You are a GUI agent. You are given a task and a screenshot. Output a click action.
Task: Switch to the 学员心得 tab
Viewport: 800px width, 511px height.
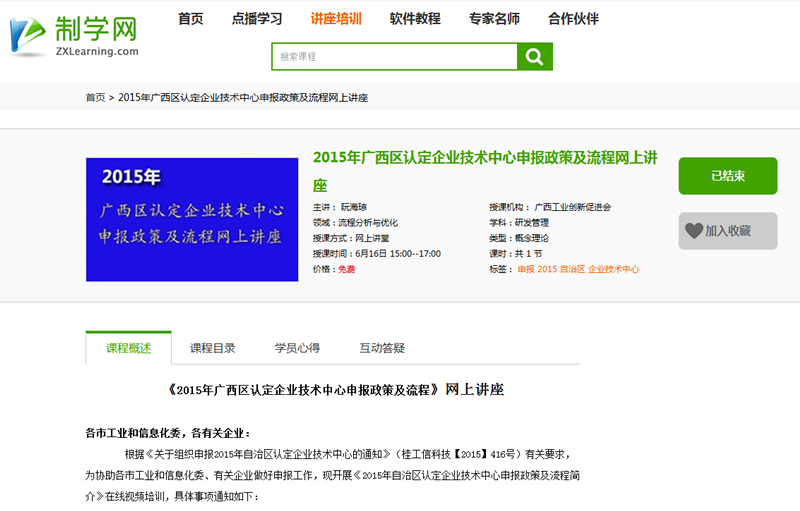(297, 348)
